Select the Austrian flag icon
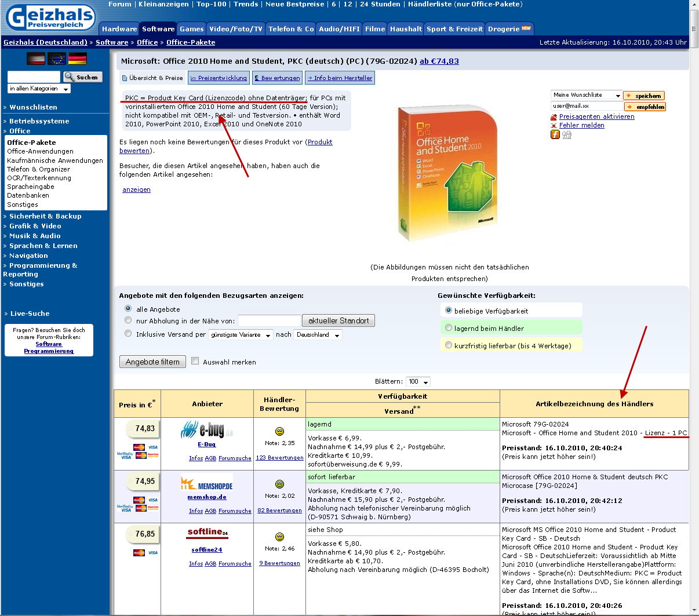This screenshot has width=699, height=616. (x=36, y=59)
